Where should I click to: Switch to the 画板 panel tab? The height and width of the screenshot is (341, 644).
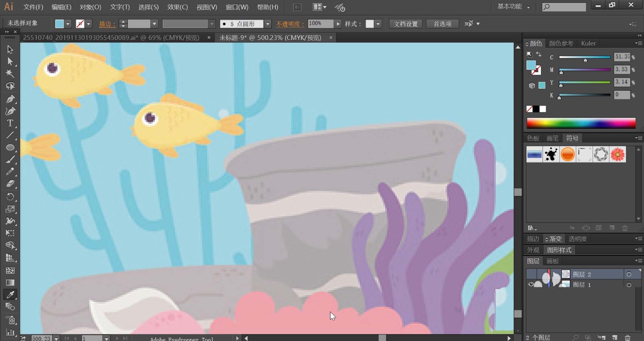pyautogui.click(x=553, y=261)
